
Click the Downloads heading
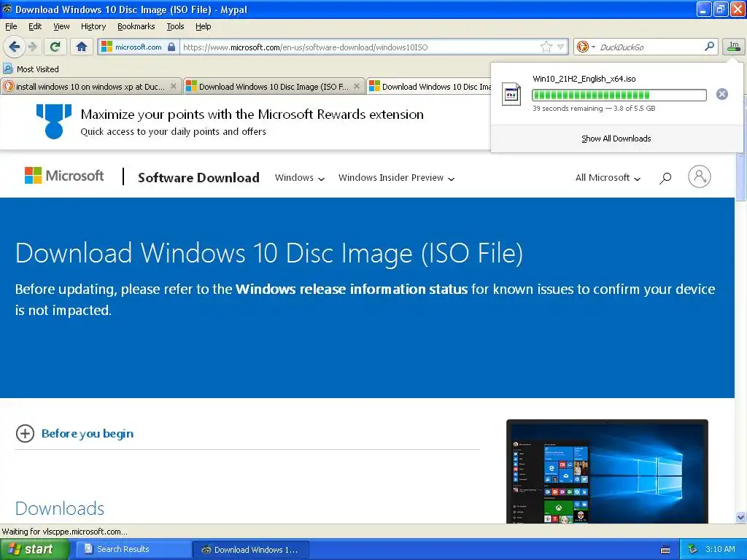click(60, 508)
